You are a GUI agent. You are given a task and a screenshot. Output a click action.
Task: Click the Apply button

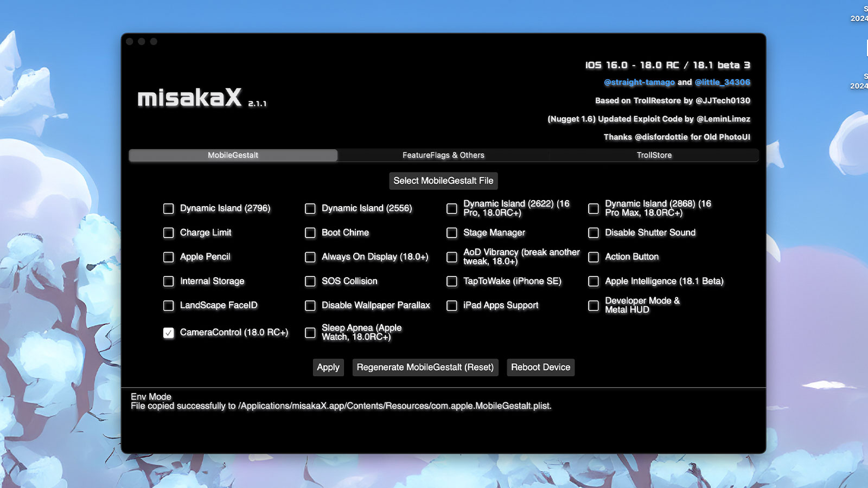click(x=328, y=367)
